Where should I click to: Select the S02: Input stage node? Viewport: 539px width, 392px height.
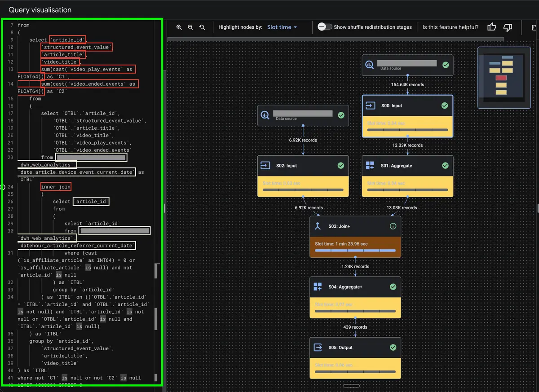tap(303, 176)
